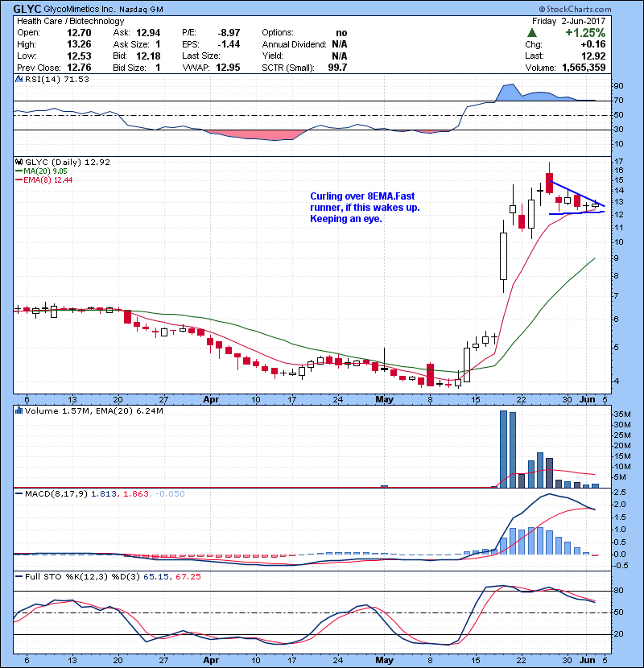Select the GLYC ticker symbol in the header
Image resolution: width=644 pixels, height=668 pixels.
(x=27, y=9)
